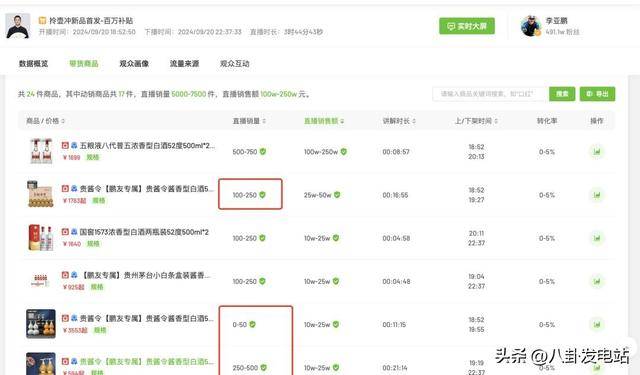Click shield beside 国窖1573 revenue 10w-25w
Screen dimensions: 640x375
tap(336, 238)
